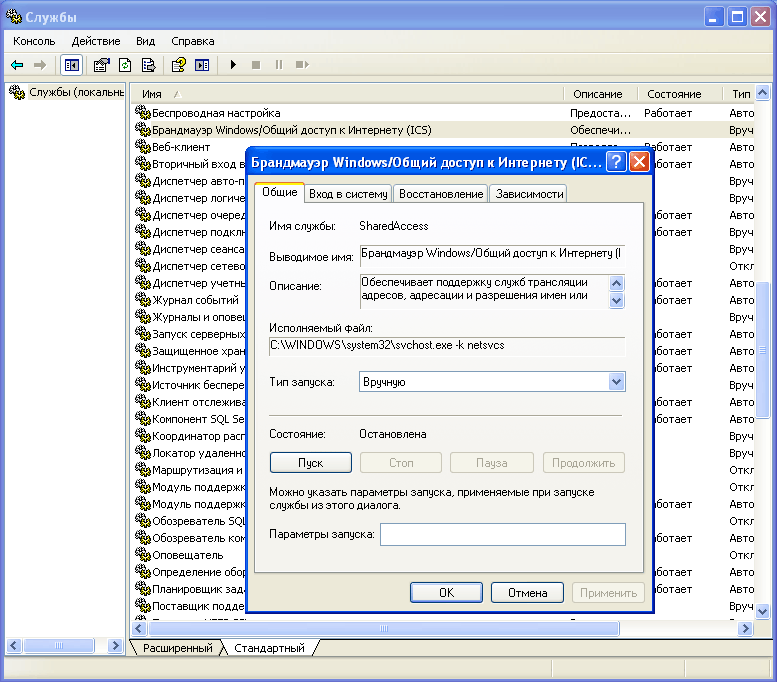
Task: Click the Forward arrow toolbar icon
Action: (x=40, y=65)
